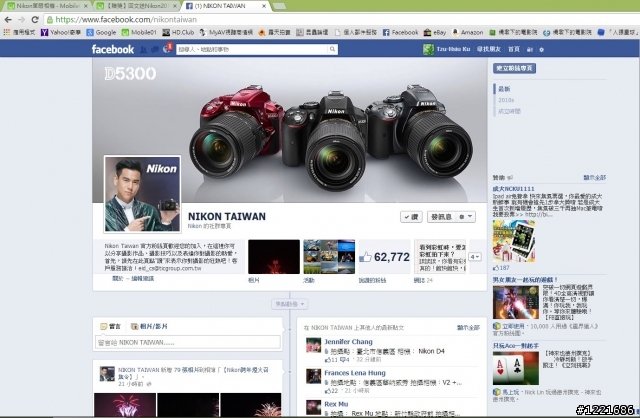The width and height of the screenshot is (640, 418).
Task: Click the Nikon profile picture
Action: 142,194
